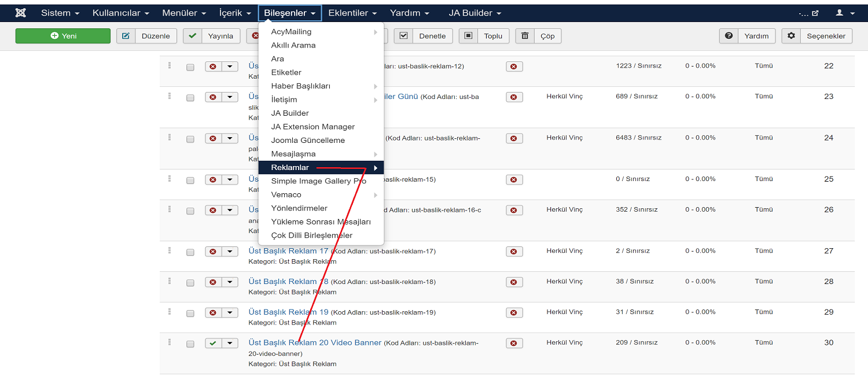
Task: Open the user account menu icon
Action: coord(844,13)
